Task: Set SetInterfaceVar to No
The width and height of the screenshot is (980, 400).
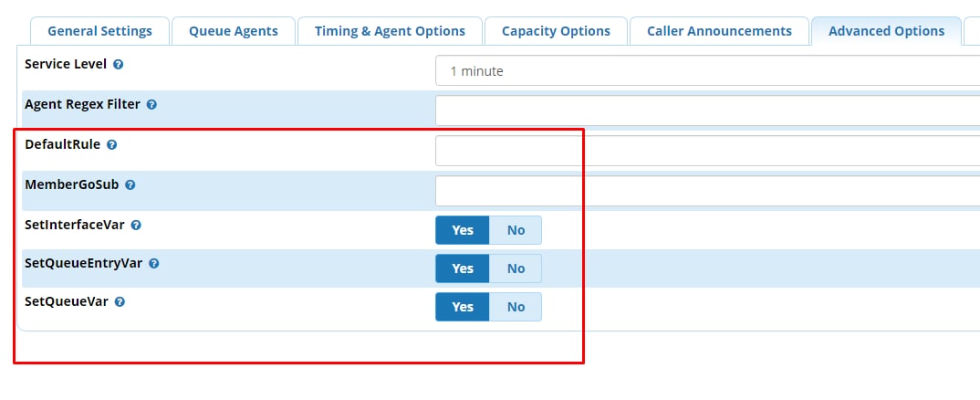Action: click(x=516, y=230)
